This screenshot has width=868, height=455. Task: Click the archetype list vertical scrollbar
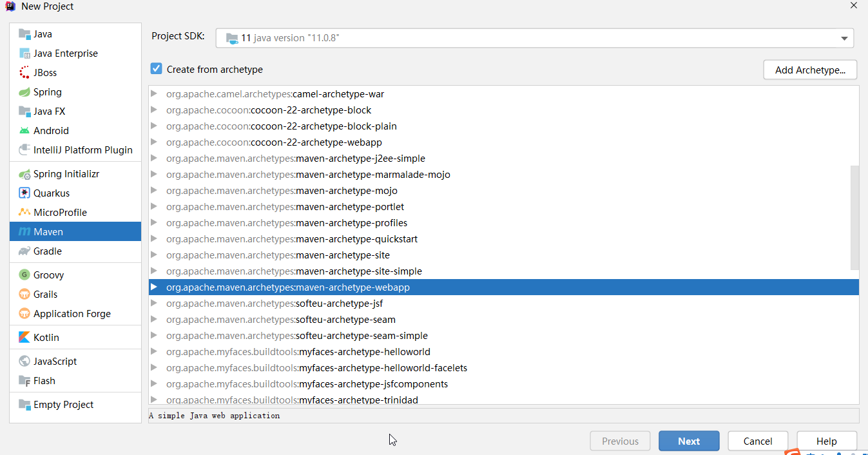(x=854, y=217)
